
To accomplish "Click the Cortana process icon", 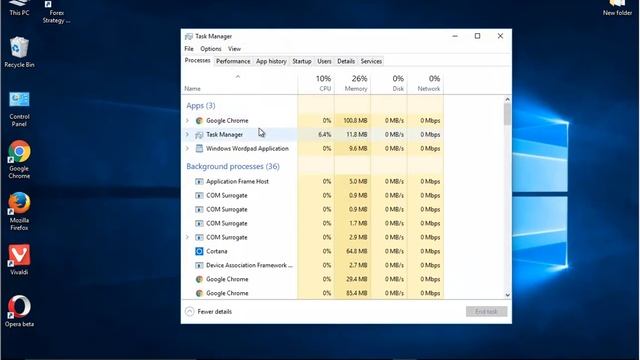I will tap(199, 251).
